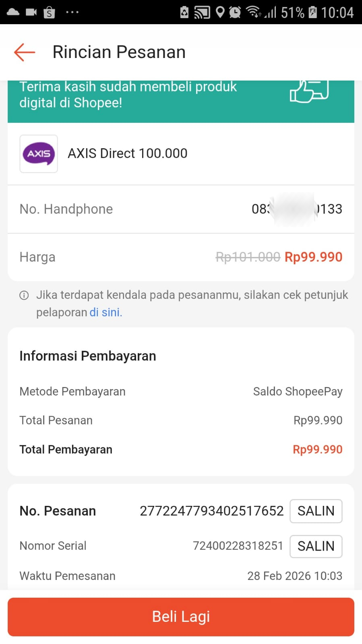Tap the battery icon in status bar
The height and width of the screenshot is (644, 362).
(x=312, y=12)
